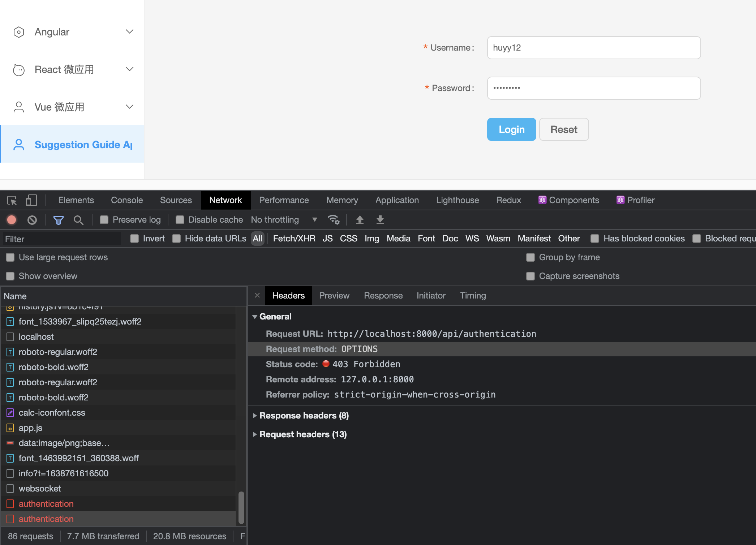Click the Vue 微应用 user icon
The image size is (756, 545).
(x=19, y=107)
